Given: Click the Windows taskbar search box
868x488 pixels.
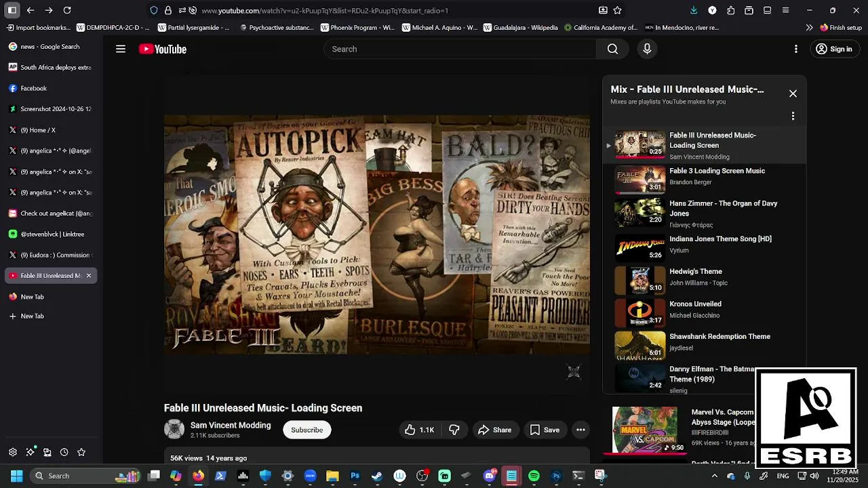Looking at the screenshot, I should 85,476.
